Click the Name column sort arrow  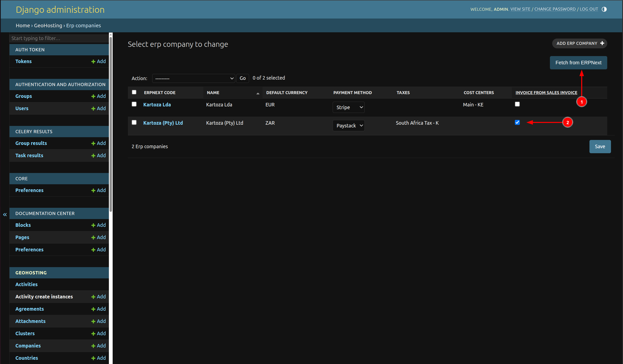[x=258, y=93]
